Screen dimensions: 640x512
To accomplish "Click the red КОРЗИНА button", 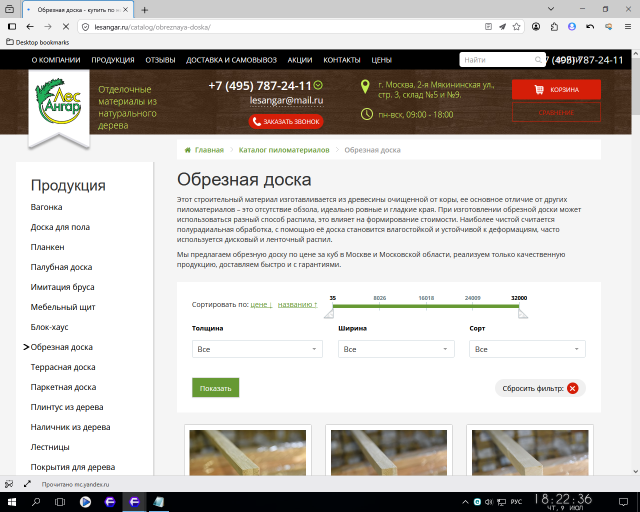I will (556, 89).
